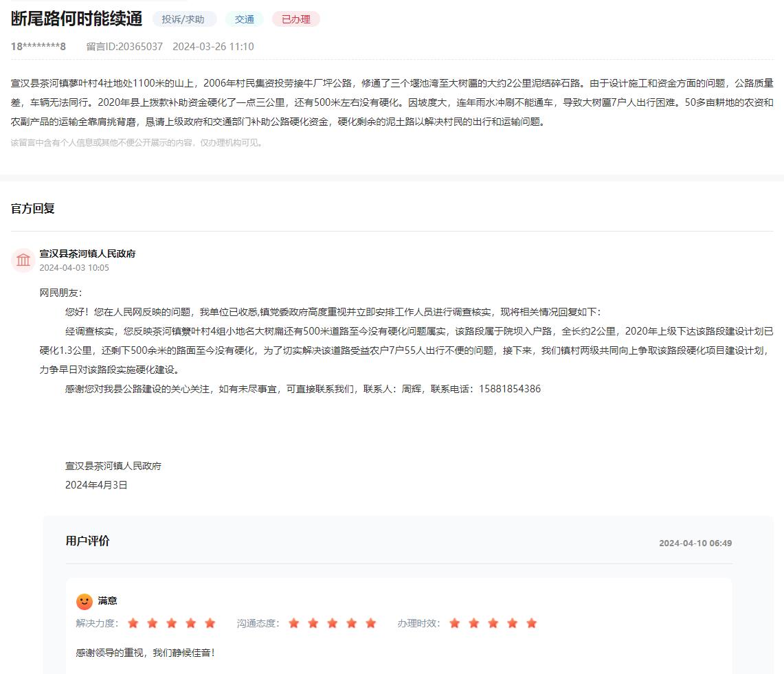Select the third star under 办理时效
Viewport: 784px width, 674px height.
pos(492,623)
